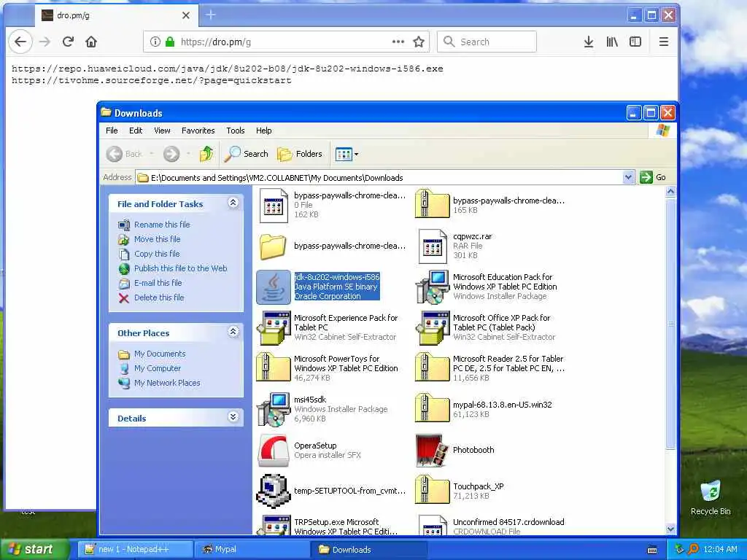The height and width of the screenshot is (560, 747).
Task: Select Microsoft Experience Pack for Tablet PC icon
Action: coord(274,327)
